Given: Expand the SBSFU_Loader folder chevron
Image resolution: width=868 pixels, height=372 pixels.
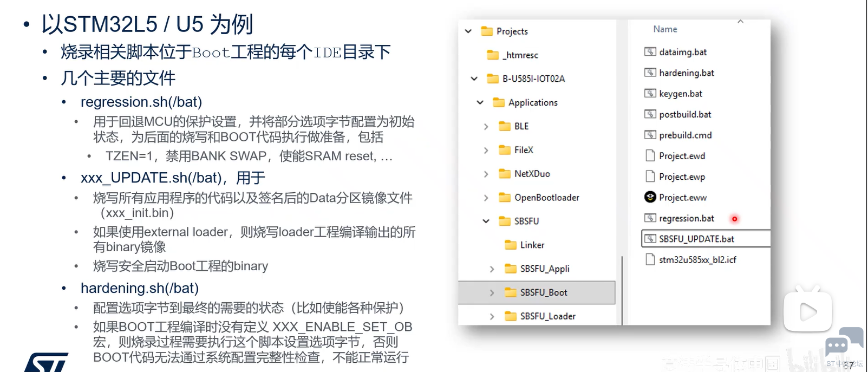Looking at the screenshot, I should (492, 317).
